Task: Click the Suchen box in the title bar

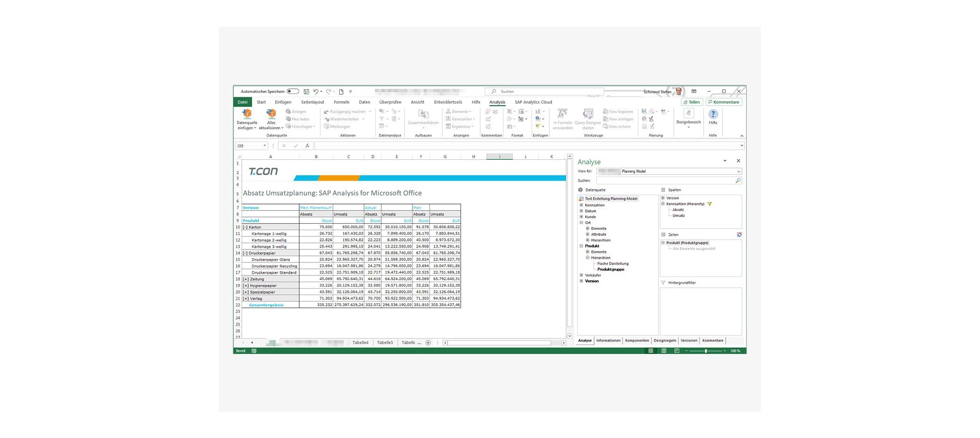Action: tap(545, 92)
